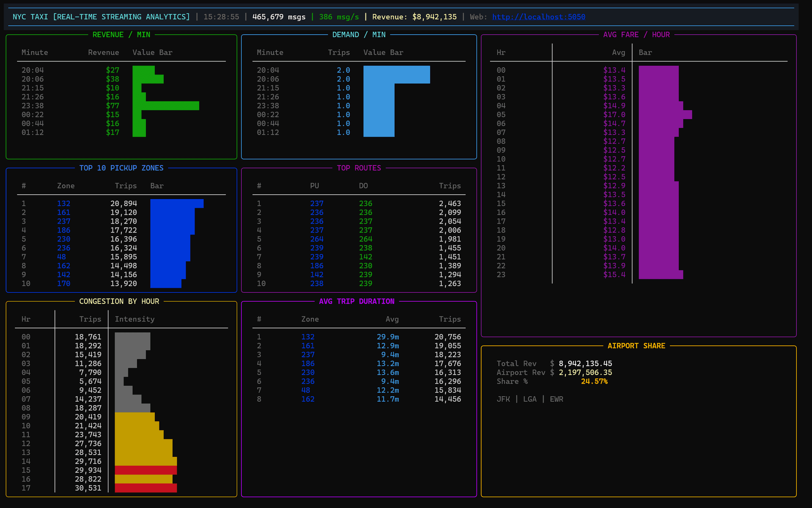Click route trips value 1,981
The image size is (812, 508).
tap(450, 239)
